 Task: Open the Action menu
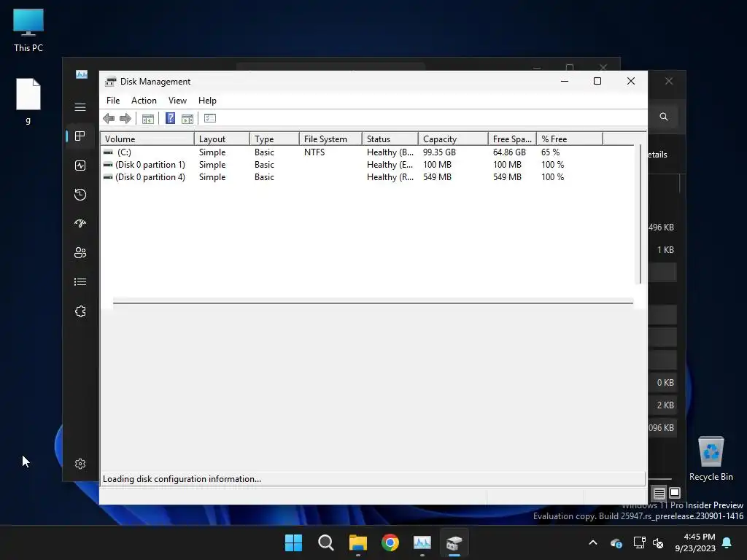144,101
